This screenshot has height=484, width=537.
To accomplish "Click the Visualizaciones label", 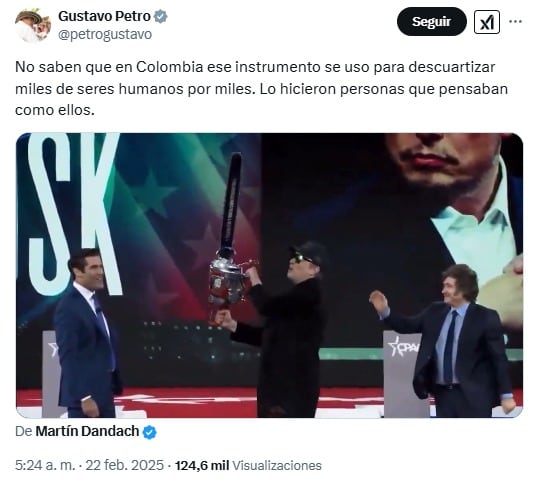I will (x=277, y=466).
